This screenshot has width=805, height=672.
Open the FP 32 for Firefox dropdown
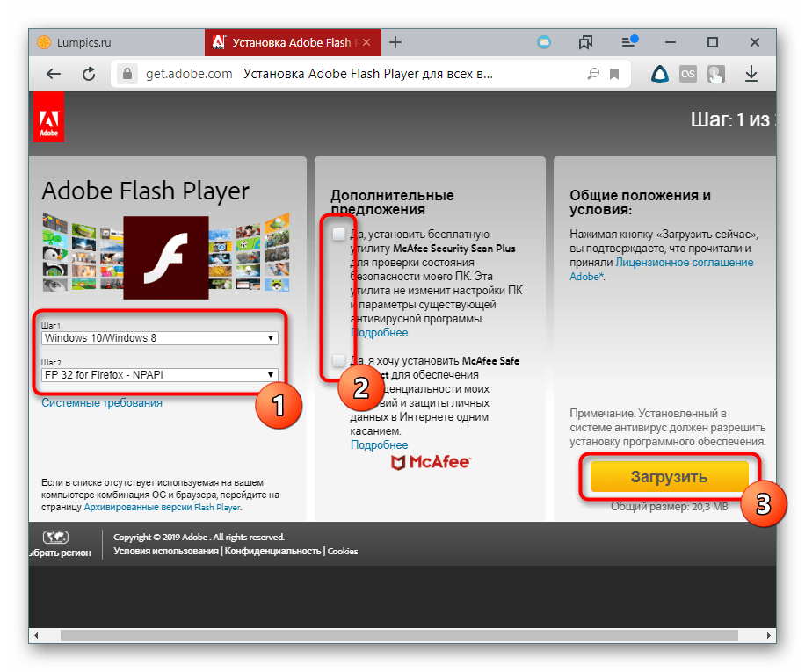160,375
